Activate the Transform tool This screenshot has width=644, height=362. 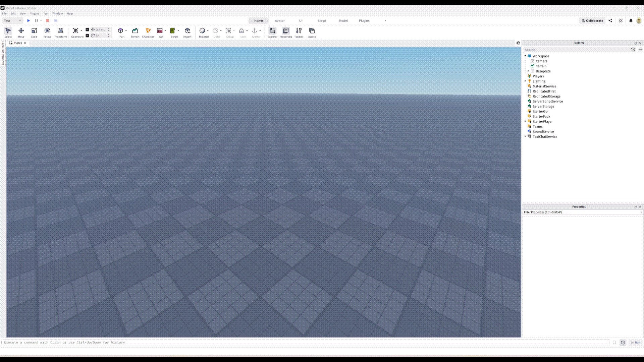point(61,32)
